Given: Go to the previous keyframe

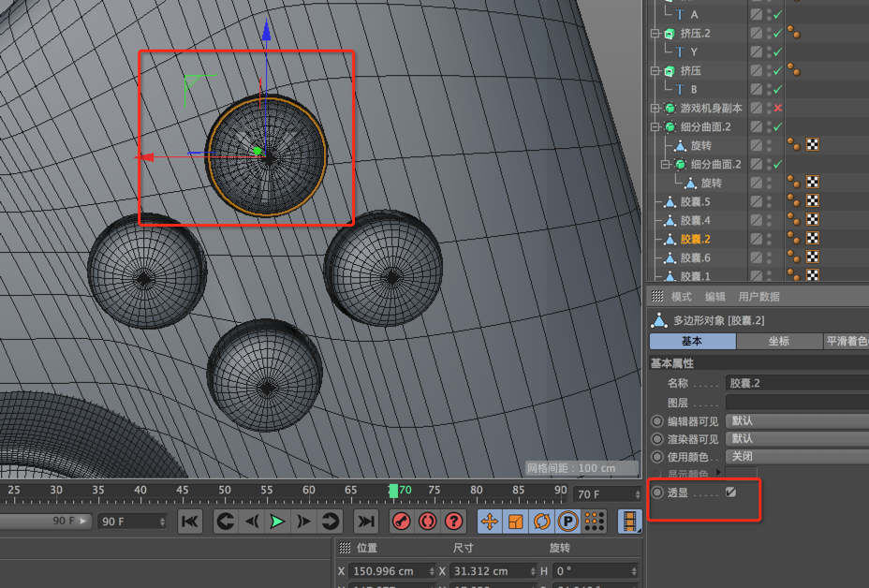Looking at the screenshot, I should coord(226,522).
